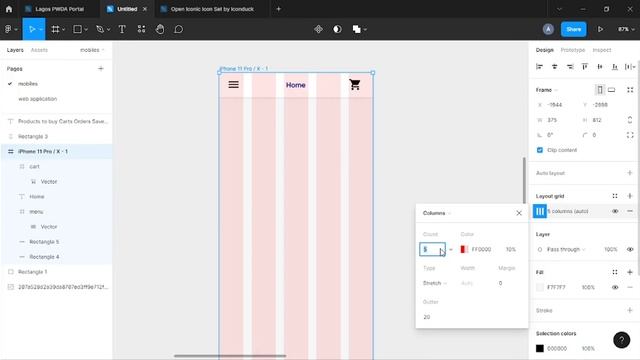Click the help question mark button
Viewport: 640px width, 360px height.
pyautogui.click(x=621, y=340)
